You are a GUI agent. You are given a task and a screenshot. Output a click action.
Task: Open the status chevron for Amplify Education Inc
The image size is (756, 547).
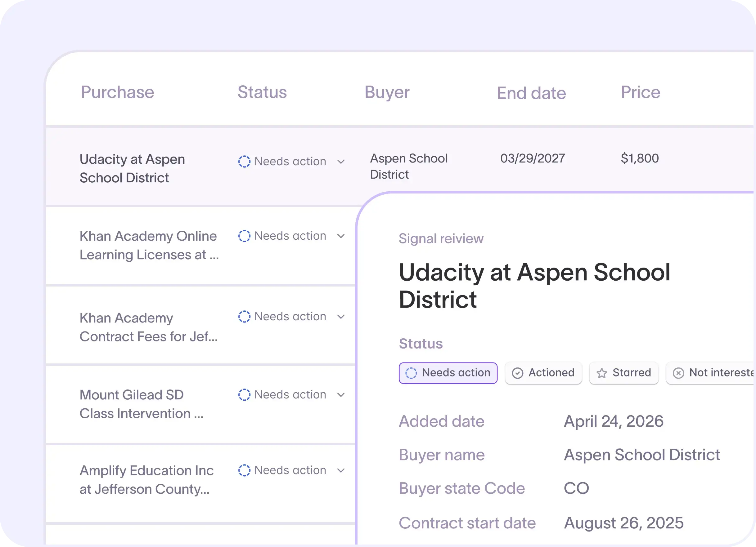click(x=341, y=471)
